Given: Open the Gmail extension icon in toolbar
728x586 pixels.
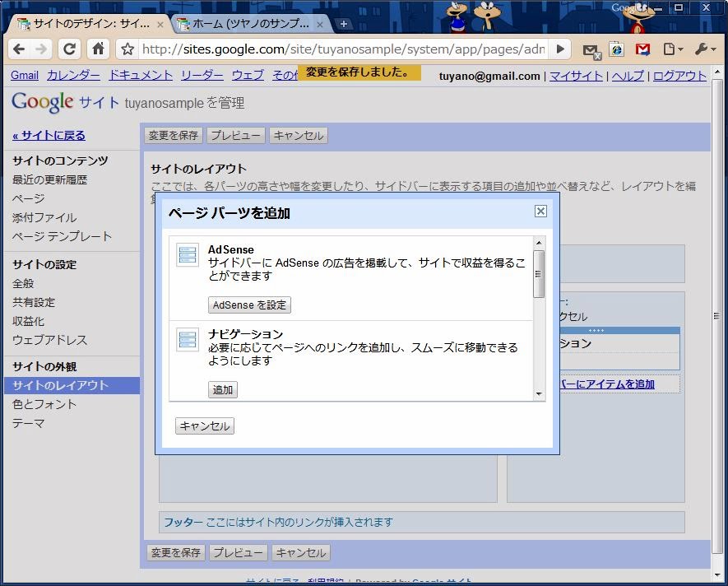Looking at the screenshot, I should tap(642, 49).
